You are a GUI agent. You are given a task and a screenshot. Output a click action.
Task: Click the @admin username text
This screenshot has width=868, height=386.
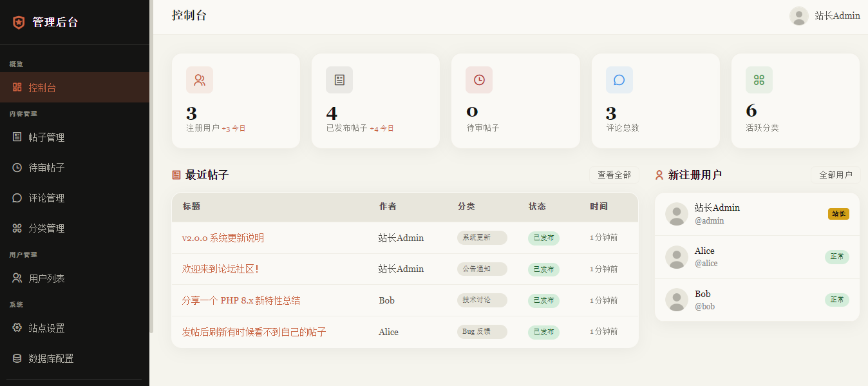tap(710, 220)
